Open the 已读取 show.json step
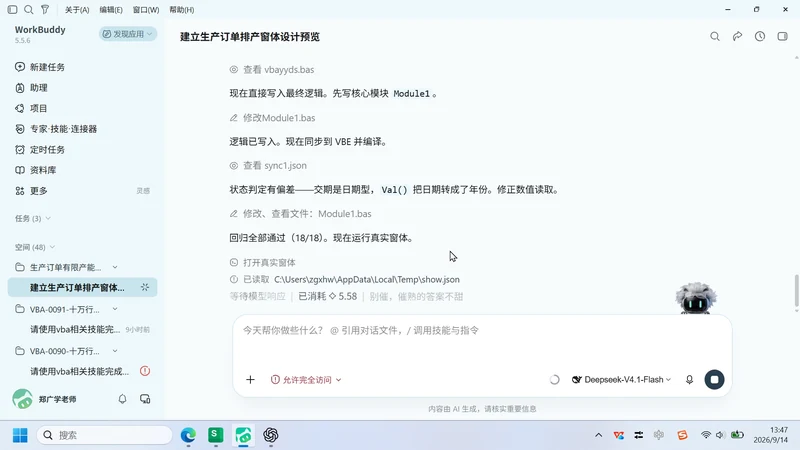This screenshot has height=450, width=800. (345, 279)
